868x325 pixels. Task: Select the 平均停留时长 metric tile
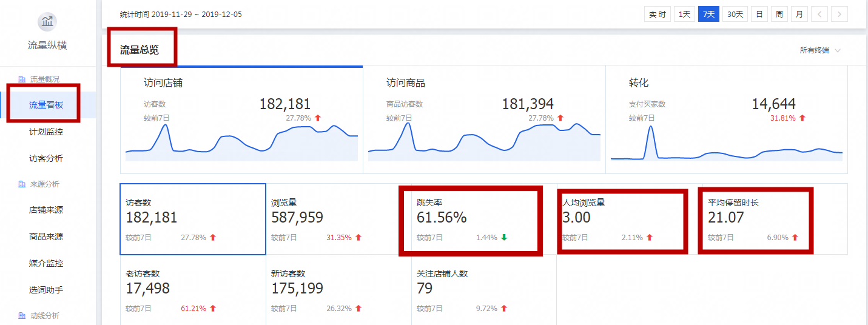click(775, 219)
